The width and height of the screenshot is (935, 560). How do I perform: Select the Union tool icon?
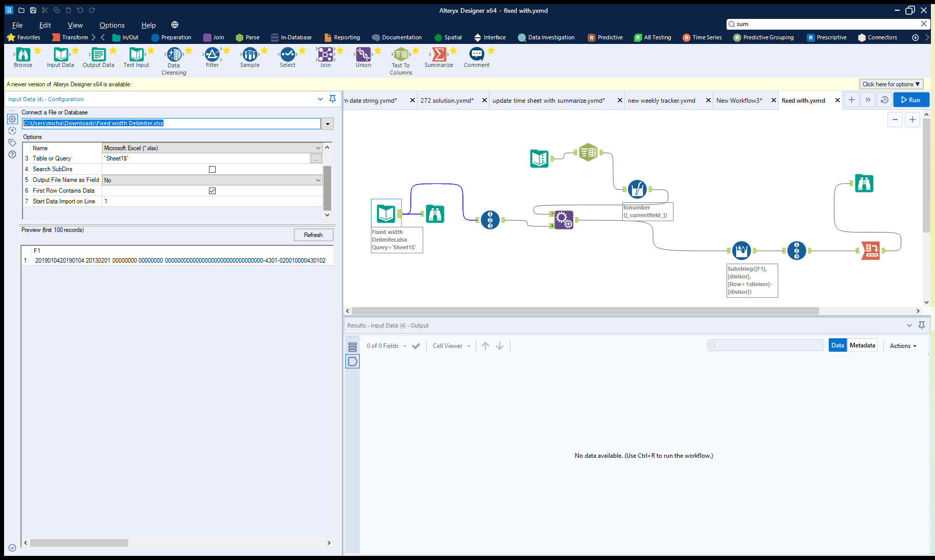tap(363, 55)
